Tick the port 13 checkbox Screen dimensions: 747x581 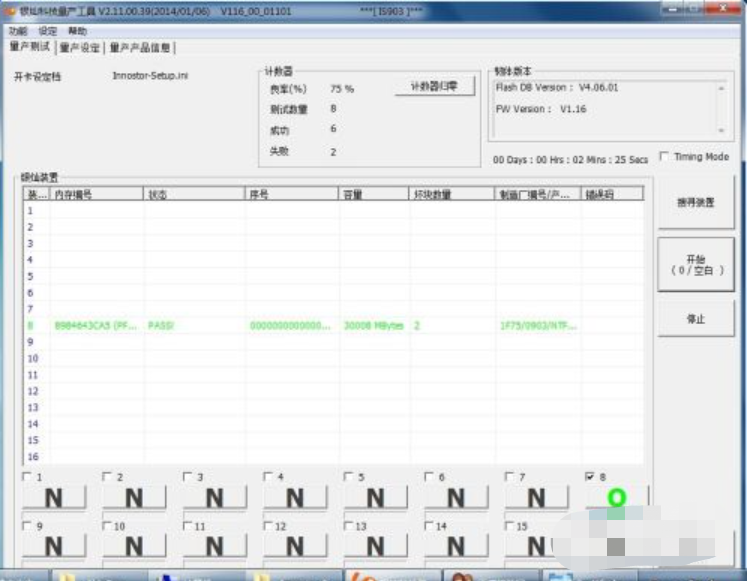(x=349, y=526)
